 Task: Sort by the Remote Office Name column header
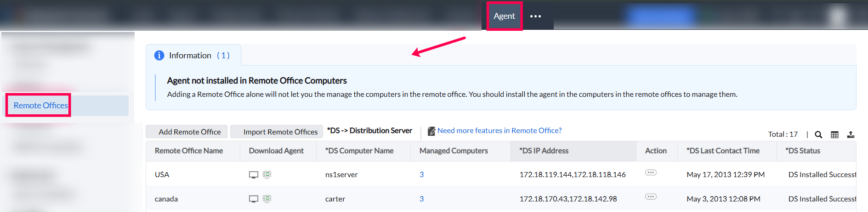[188, 151]
